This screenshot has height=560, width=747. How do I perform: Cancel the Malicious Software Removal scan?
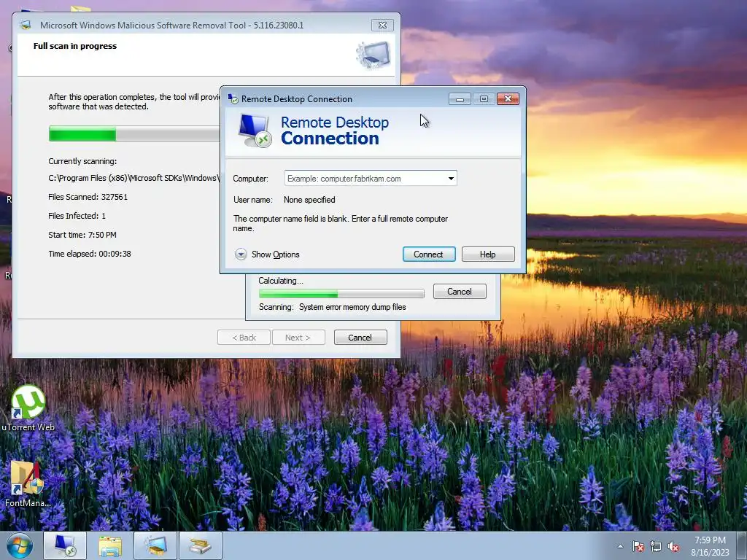(360, 338)
